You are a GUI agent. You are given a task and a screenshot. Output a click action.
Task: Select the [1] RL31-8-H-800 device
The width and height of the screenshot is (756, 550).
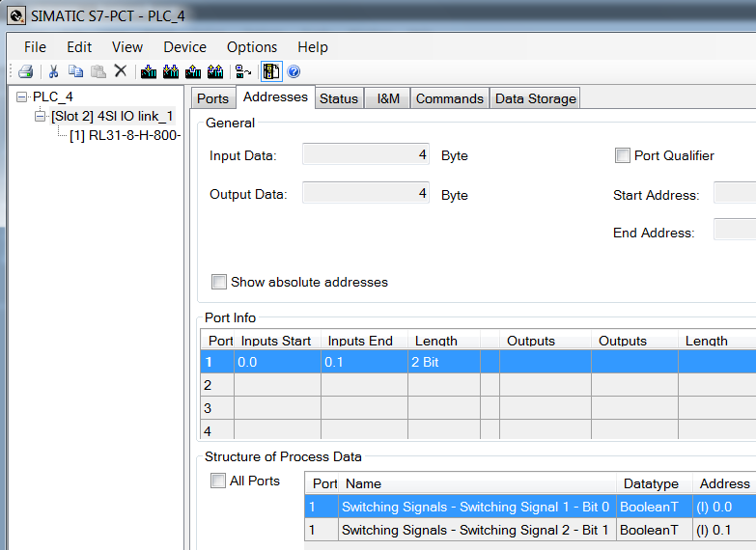pyautogui.click(x=126, y=135)
